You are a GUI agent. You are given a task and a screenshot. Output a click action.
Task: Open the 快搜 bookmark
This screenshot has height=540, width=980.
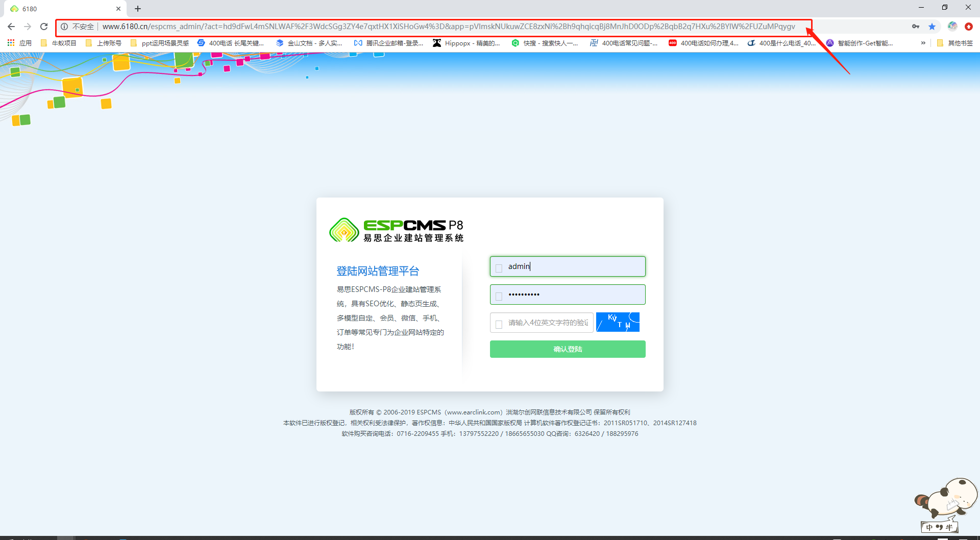(x=545, y=43)
